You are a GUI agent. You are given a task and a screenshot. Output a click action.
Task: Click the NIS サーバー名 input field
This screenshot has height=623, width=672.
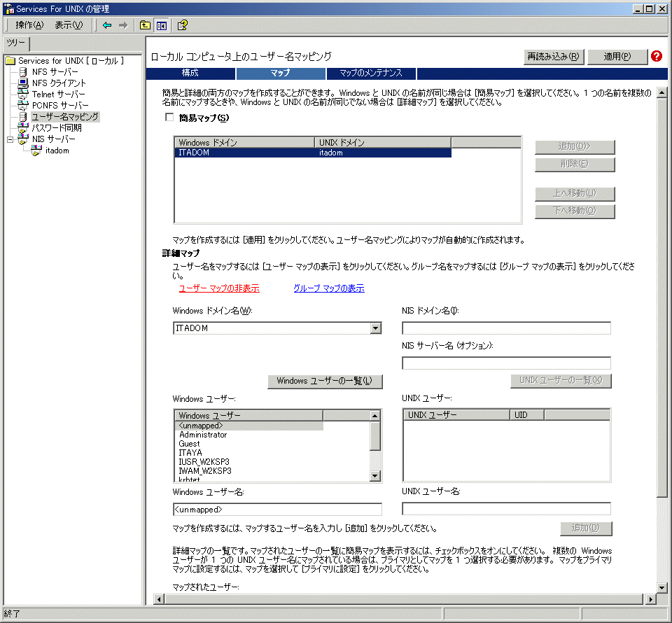(x=506, y=363)
